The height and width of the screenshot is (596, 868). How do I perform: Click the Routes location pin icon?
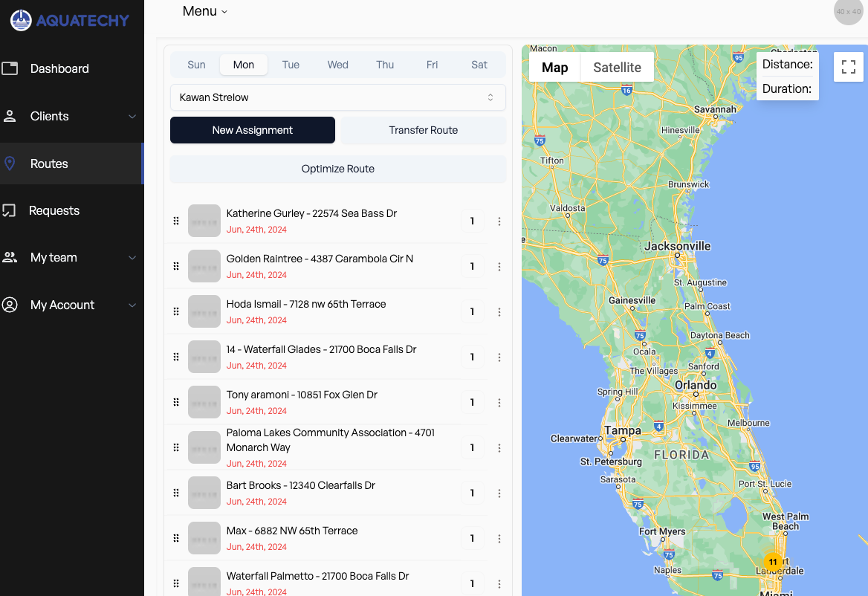10,163
